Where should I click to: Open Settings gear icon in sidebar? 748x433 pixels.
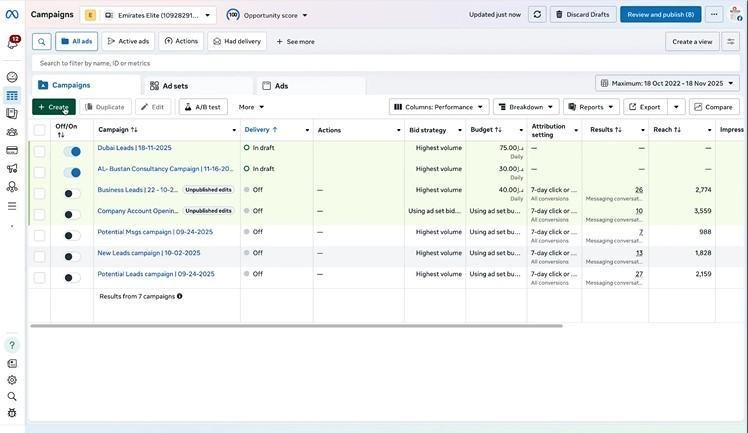(12, 380)
